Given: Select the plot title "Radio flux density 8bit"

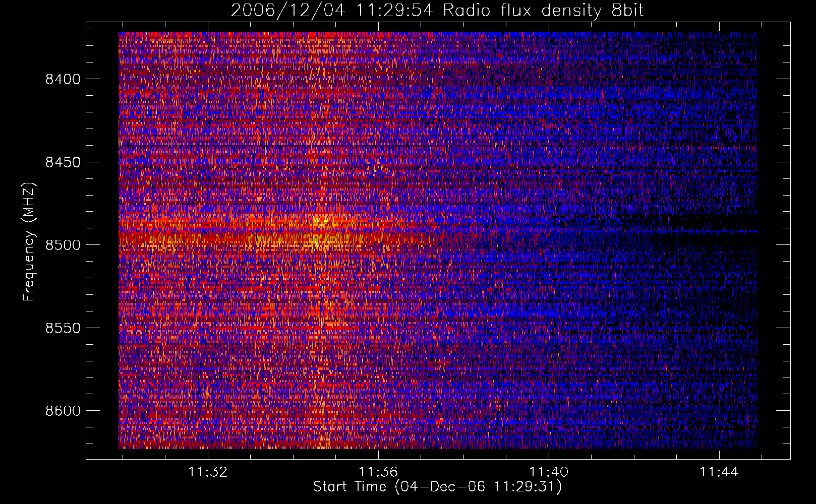Looking at the screenshot, I should (x=543, y=10).
